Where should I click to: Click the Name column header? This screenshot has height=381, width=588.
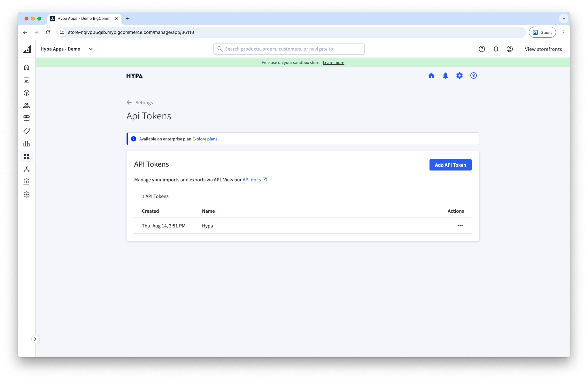208,211
